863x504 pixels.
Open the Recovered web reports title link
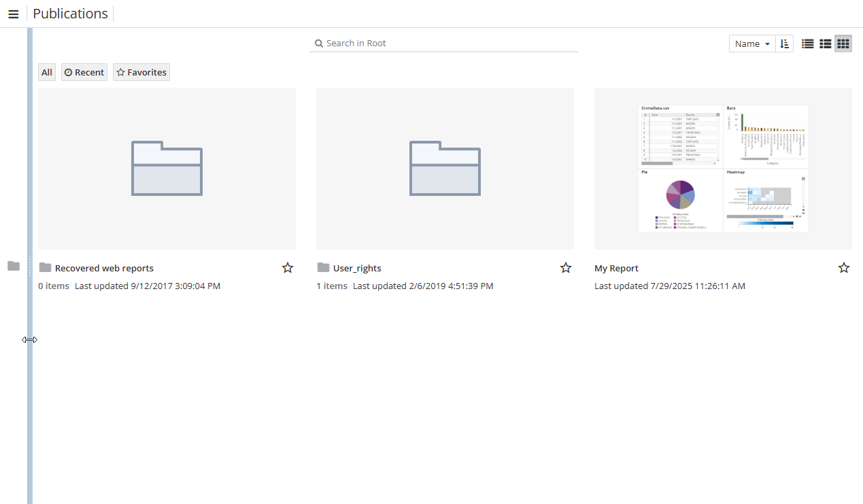coord(104,268)
